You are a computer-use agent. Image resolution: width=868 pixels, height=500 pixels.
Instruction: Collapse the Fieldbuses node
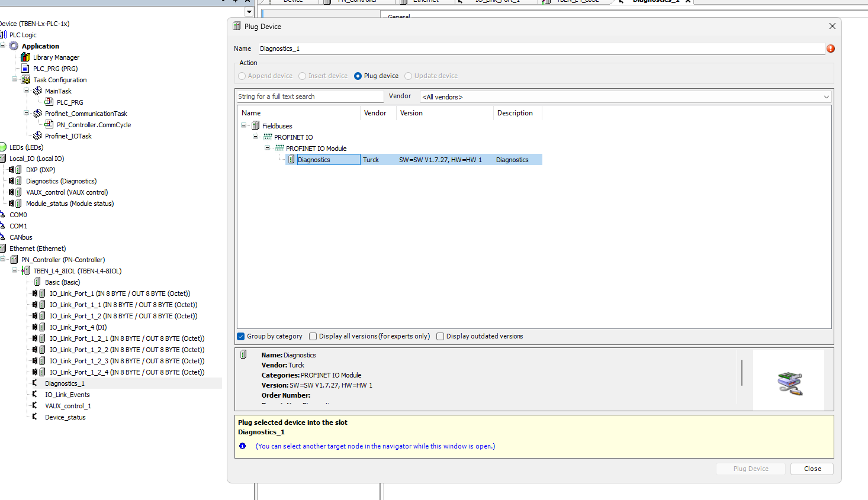pyautogui.click(x=243, y=125)
